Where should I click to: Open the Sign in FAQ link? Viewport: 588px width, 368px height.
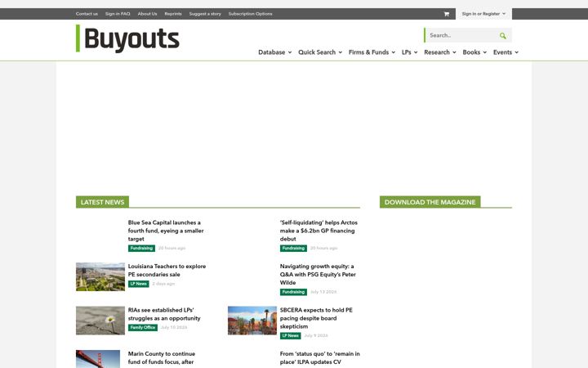tap(118, 14)
